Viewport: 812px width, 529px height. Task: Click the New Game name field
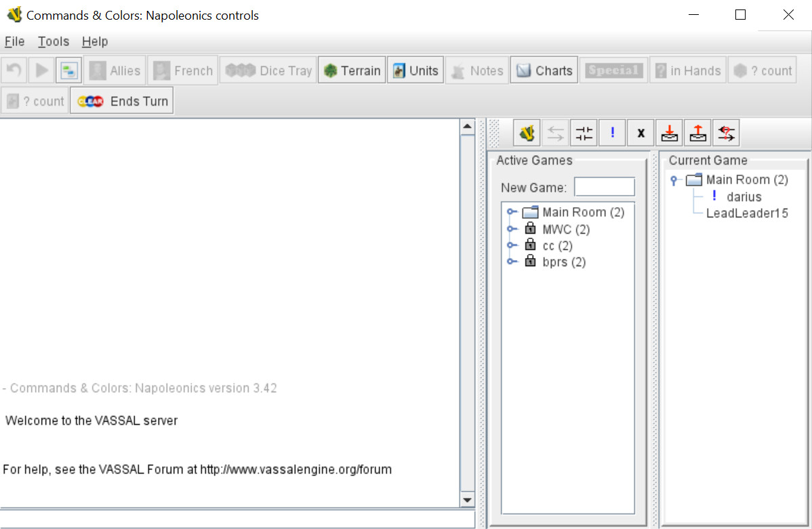pos(605,187)
